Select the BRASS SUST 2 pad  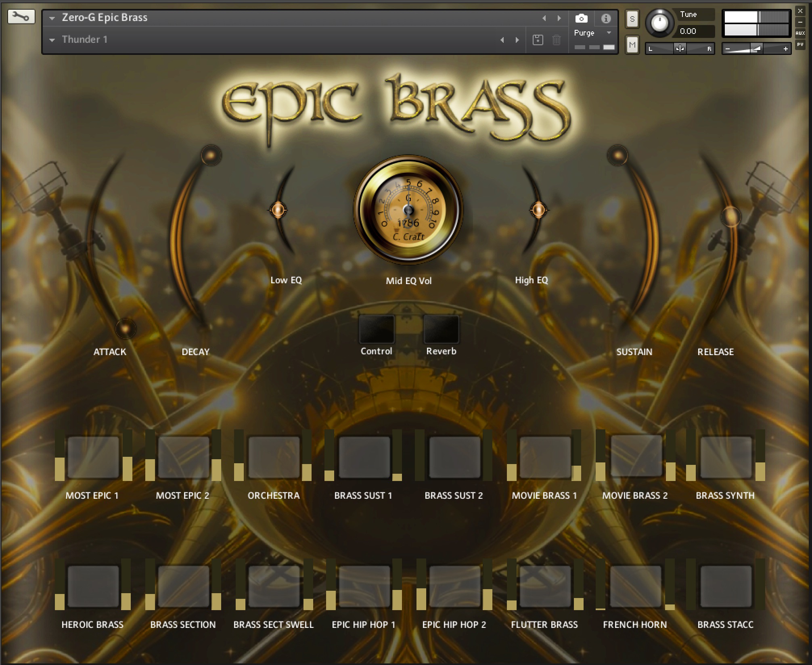455,457
